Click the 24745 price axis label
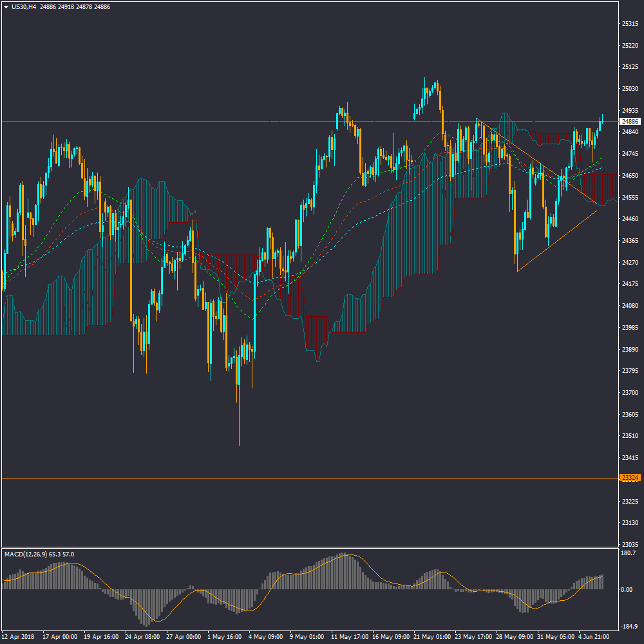644x644 pixels. [x=630, y=154]
